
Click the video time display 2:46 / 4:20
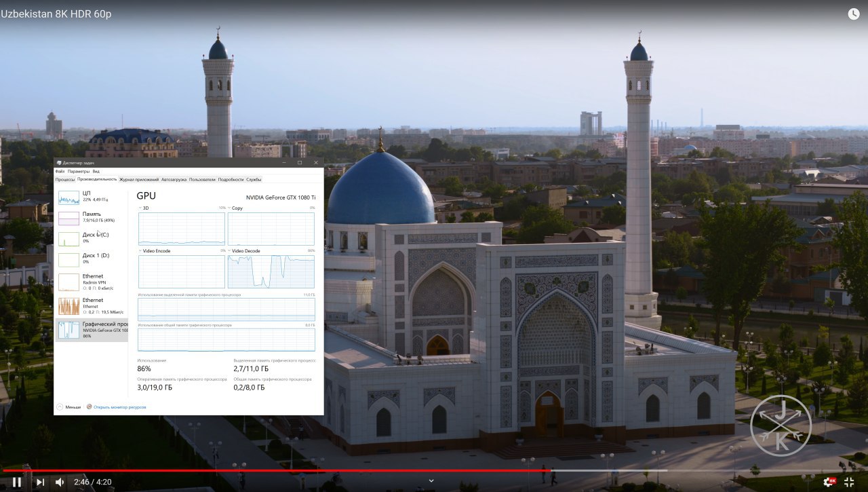pyautogui.click(x=92, y=482)
